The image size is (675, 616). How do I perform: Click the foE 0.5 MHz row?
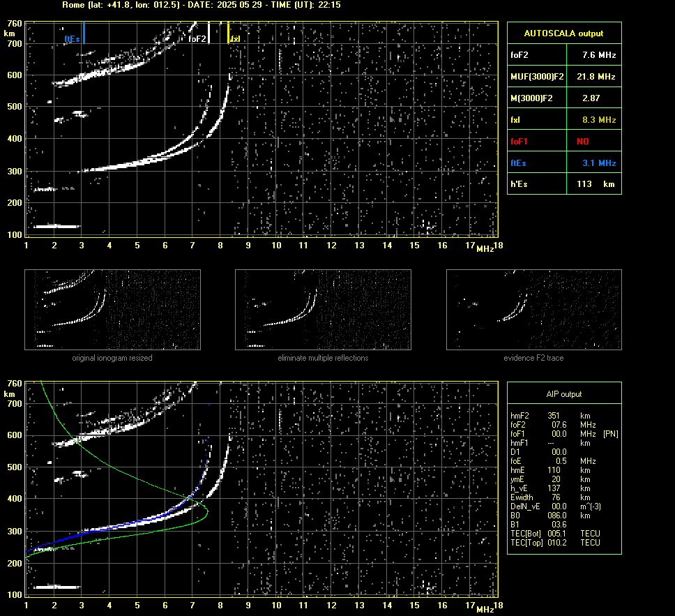tap(554, 461)
